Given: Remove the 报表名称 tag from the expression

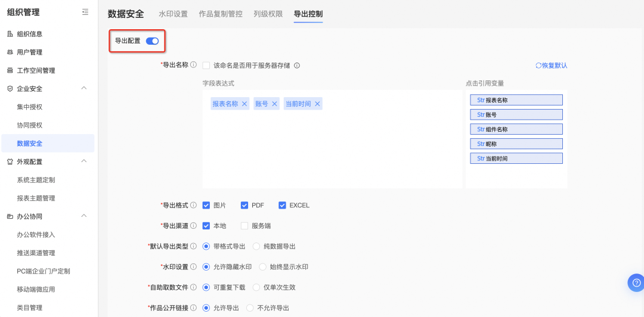Looking at the screenshot, I should coord(244,104).
